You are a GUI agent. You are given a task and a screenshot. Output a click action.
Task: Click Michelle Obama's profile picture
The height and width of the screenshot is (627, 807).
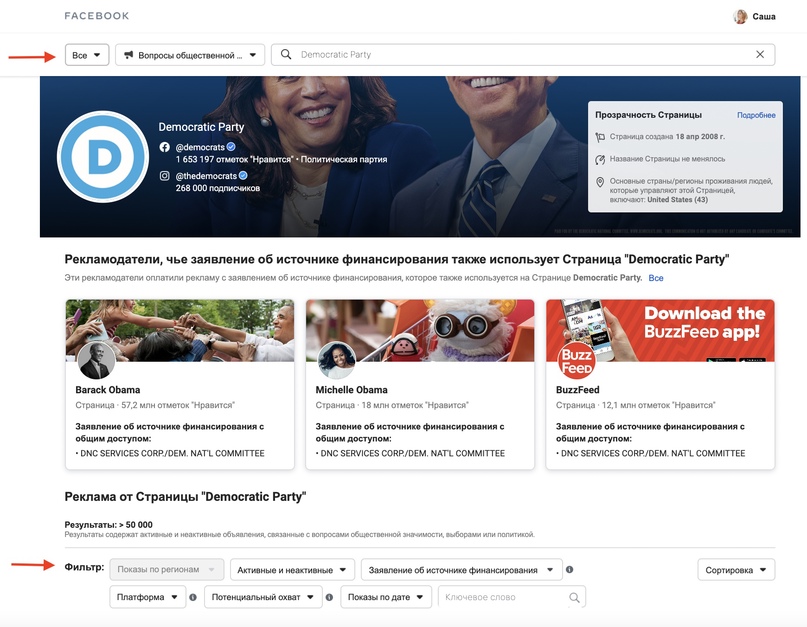tap(337, 360)
